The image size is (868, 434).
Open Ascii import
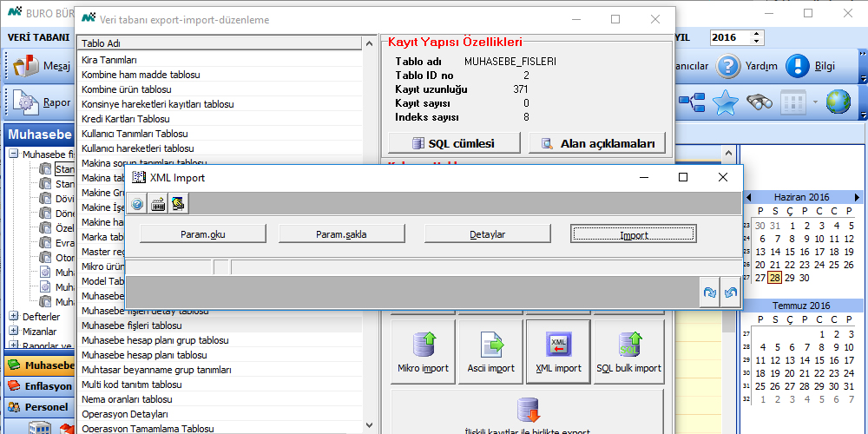[491, 352]
